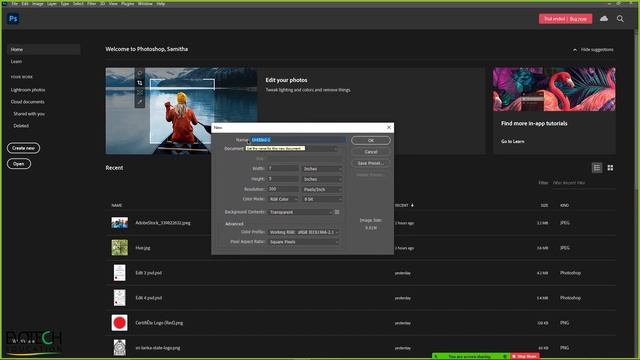Open Shared with you in sidebar
Screen dimensions: 640x360
click(29, 114)
